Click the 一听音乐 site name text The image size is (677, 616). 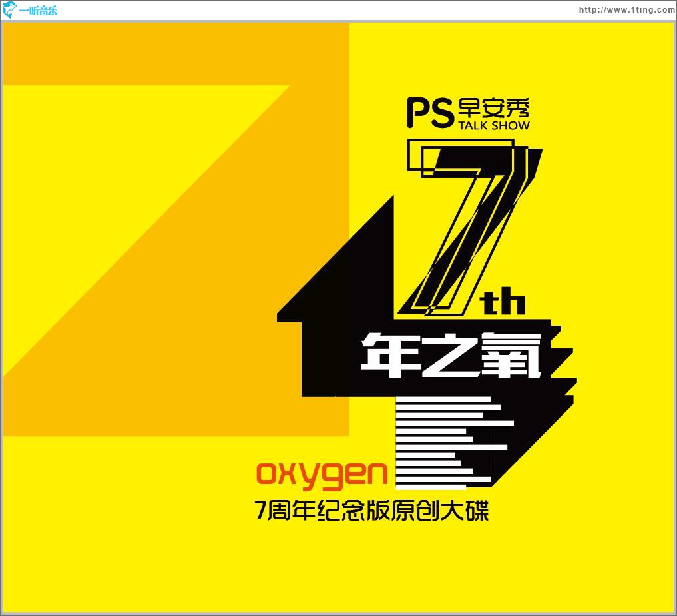[39, 11]
